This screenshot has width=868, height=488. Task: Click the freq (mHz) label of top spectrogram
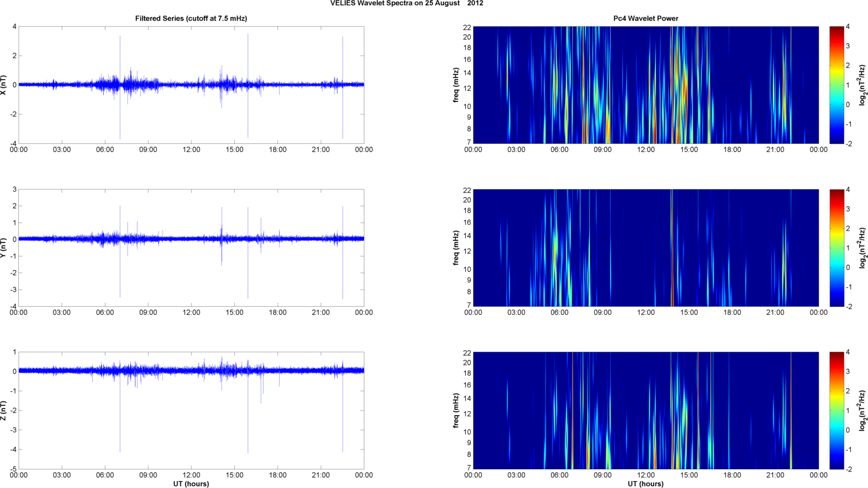coord(456,85)
